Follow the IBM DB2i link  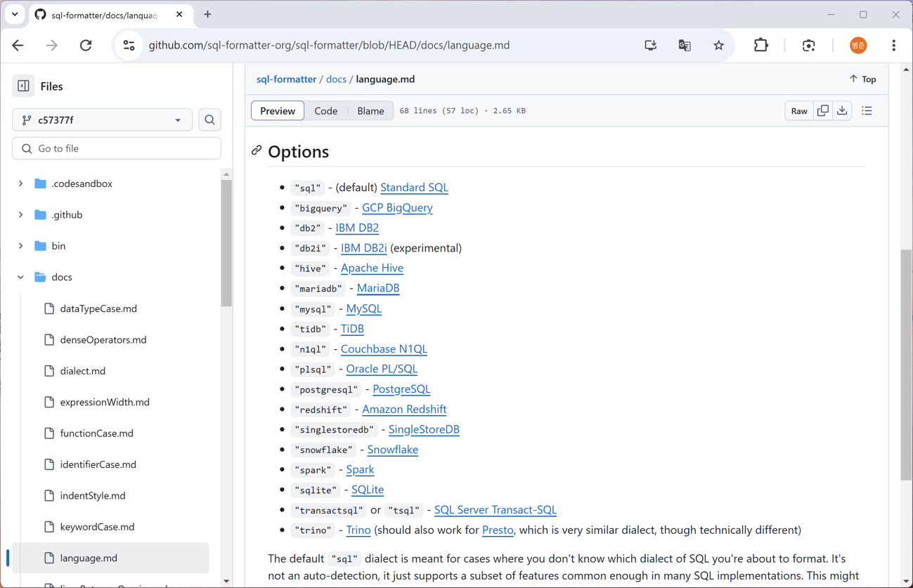click(364, 248)
